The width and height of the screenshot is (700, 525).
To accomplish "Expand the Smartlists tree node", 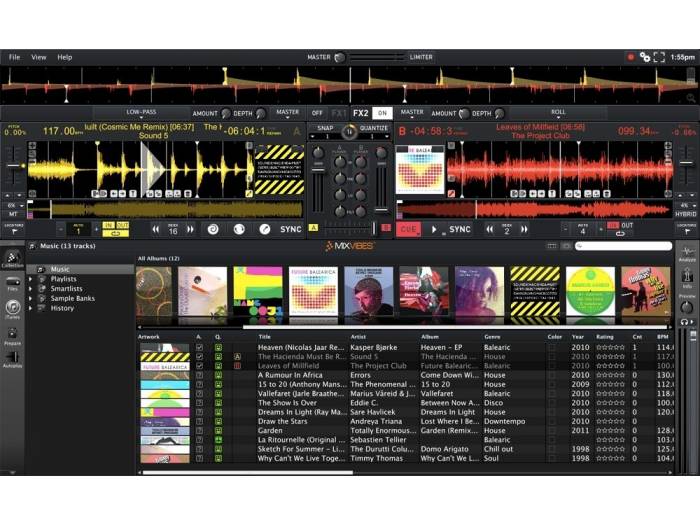I will click(31, 289).
